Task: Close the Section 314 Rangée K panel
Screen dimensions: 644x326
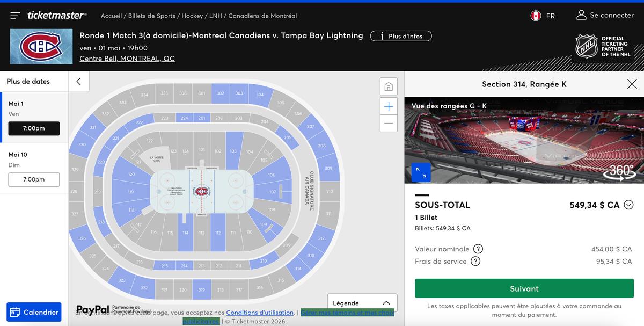Action: (632, 84)
